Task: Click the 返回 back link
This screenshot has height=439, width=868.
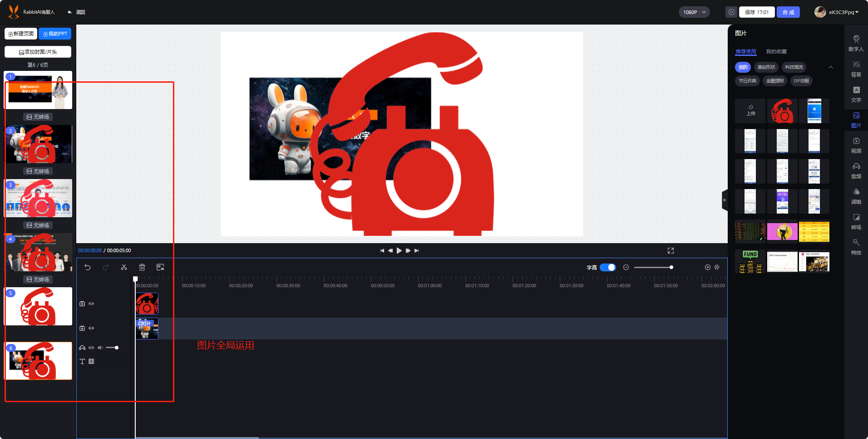Action: 76,12
